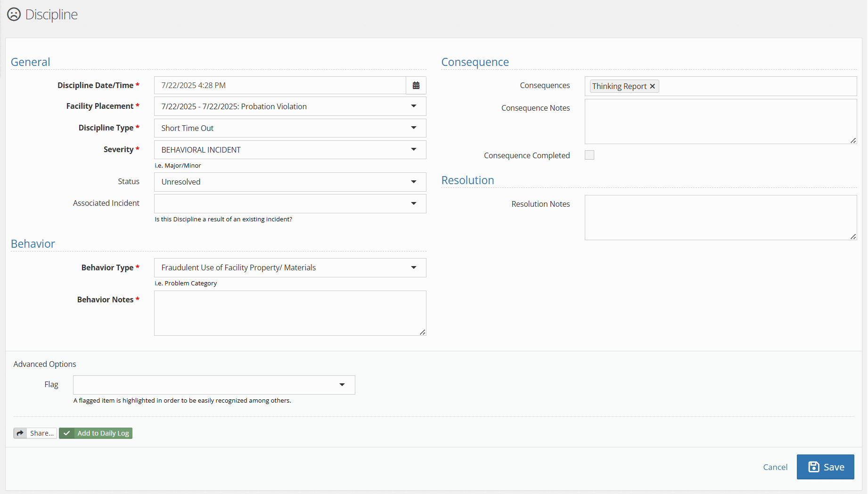Expand the Severity dropdown

click(290, 150)
